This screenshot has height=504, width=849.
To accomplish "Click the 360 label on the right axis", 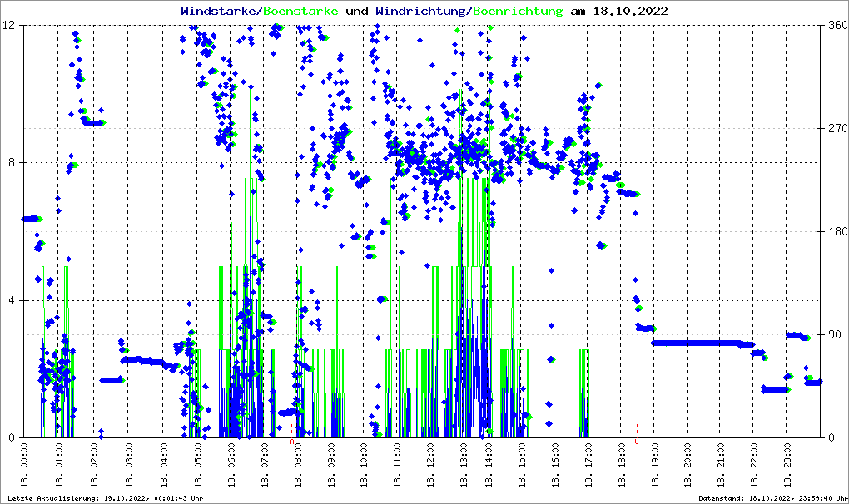I will click(837, 25).
